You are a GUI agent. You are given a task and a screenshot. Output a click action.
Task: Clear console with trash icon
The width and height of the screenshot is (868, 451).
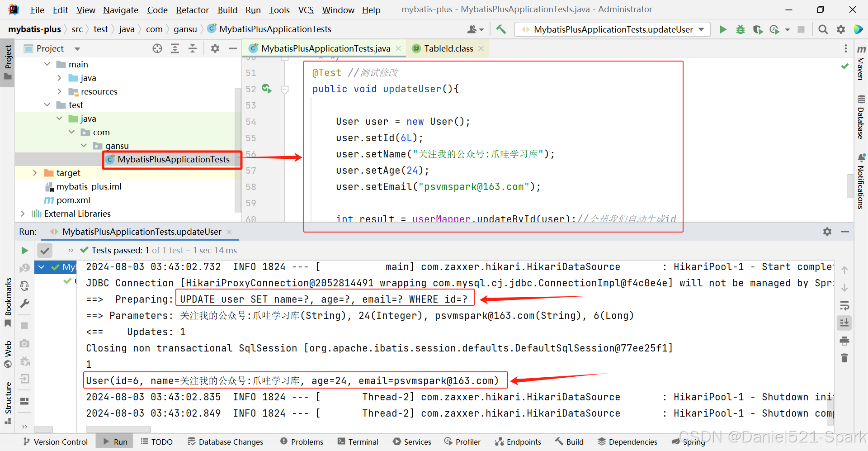tap(844, 358)
